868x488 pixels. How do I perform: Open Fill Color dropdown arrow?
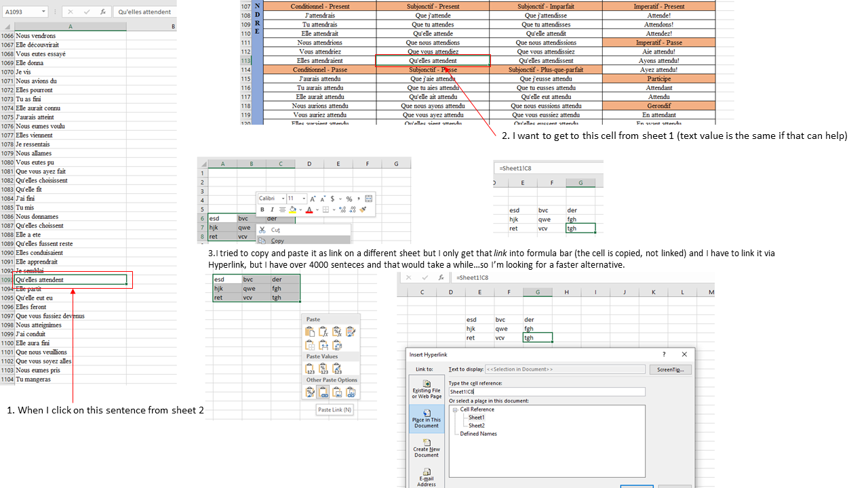tap(300, 209)
